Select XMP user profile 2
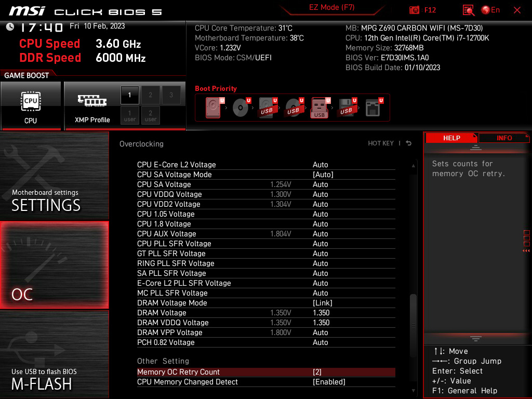The width and height of the screenshot is (532, 399). click(x=150, y=115)
